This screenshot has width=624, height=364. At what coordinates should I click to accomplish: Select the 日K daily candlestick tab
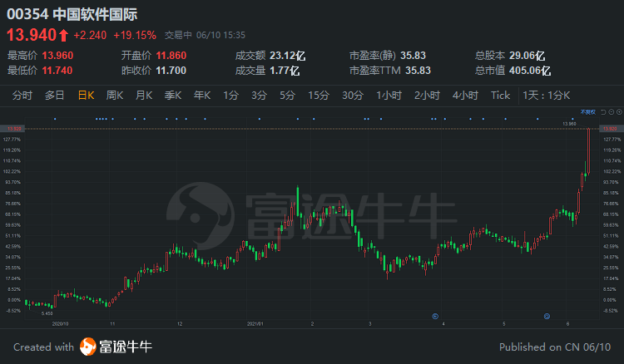[x=86, y=96]
